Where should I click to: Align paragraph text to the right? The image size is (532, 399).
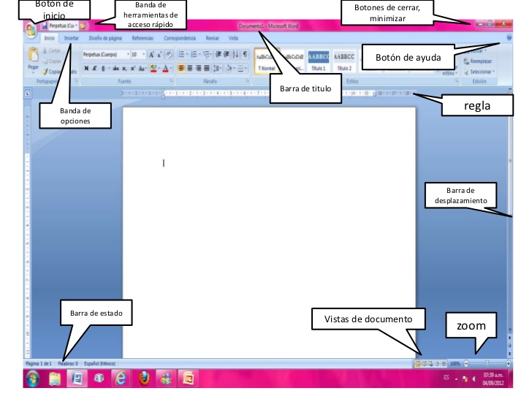click(x=198, y=68)
